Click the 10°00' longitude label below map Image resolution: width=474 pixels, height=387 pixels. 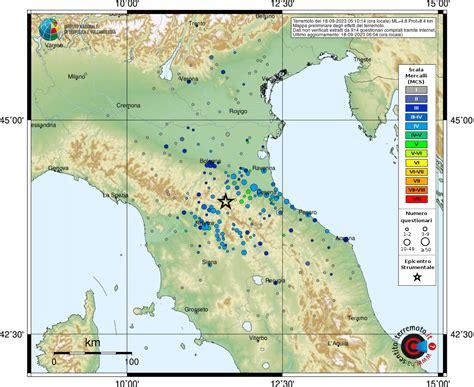tap(127, 383)
